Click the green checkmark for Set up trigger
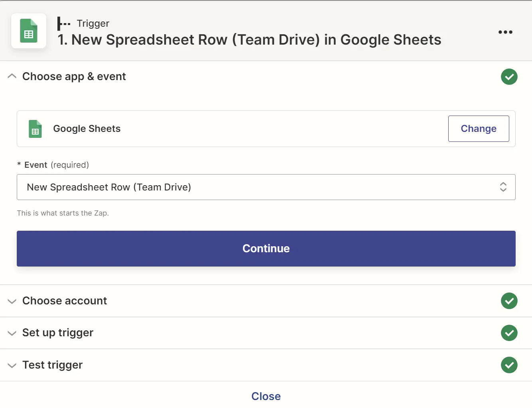 (509, 333)
